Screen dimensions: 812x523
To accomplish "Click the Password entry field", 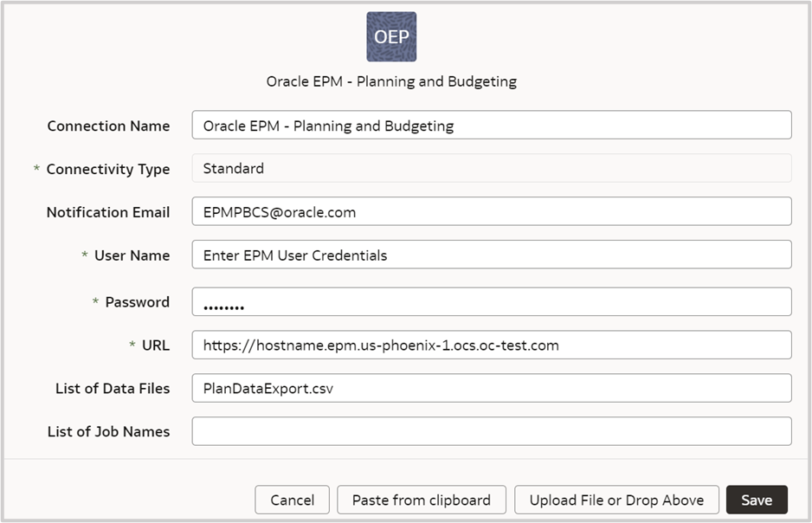I will 491,302.
